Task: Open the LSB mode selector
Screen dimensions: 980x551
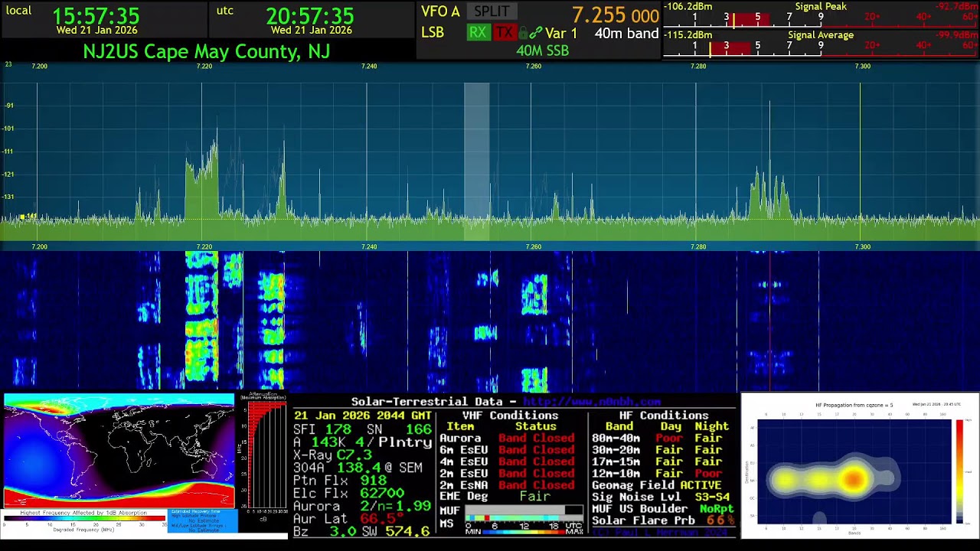Action: pos(433,33)
